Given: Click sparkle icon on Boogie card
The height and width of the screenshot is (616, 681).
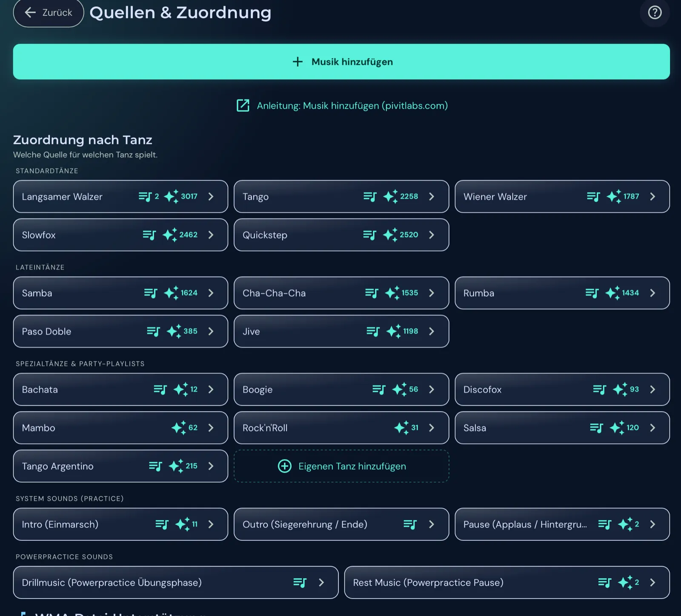Looking at the screenshot, I should (399, 390).
